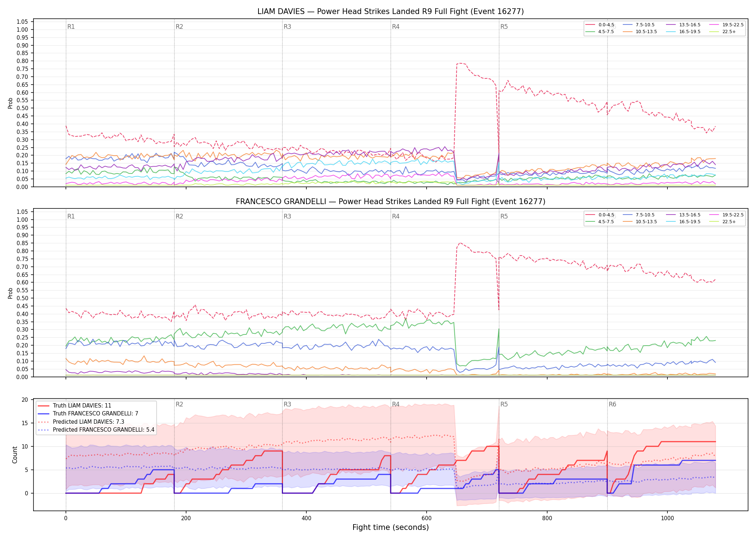
Task: Click R4 round marker in Liam Davies chart
Action: (x=396, y=27)
